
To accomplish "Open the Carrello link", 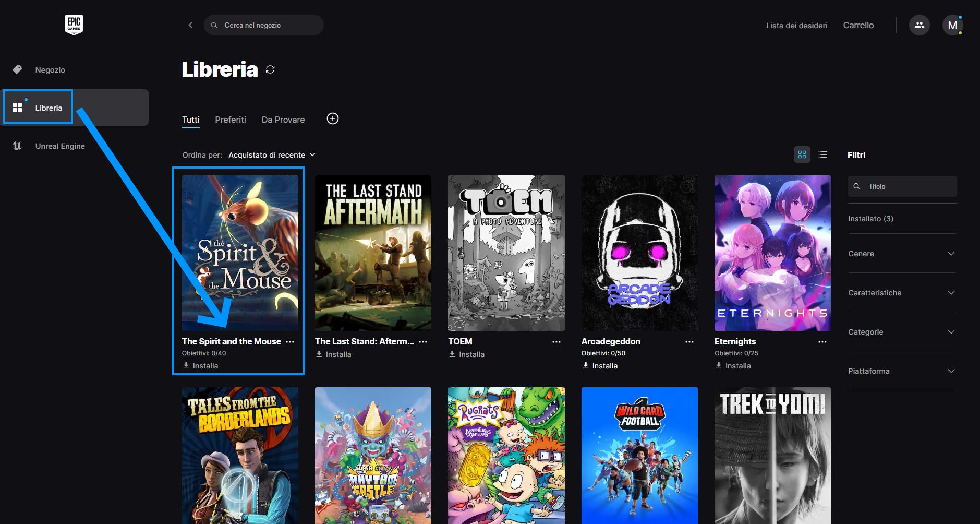I will (x=858, y=25).
